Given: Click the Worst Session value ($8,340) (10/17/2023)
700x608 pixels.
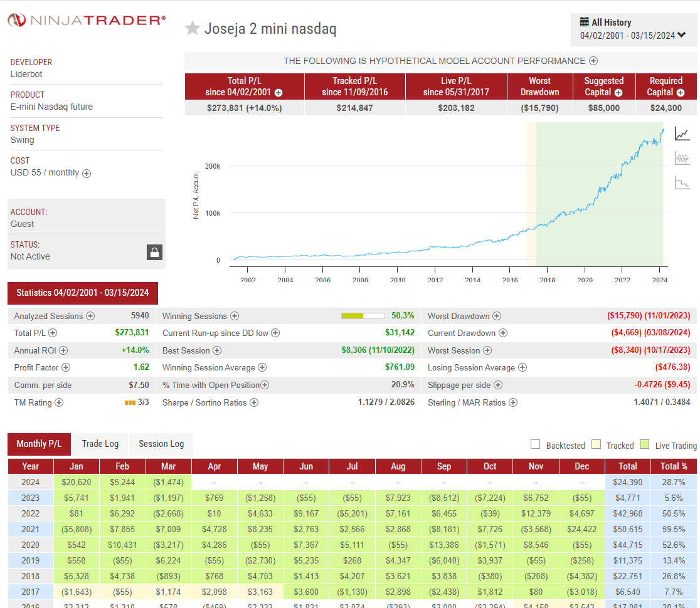Looking at the screenshot, I should click(650, 350).
